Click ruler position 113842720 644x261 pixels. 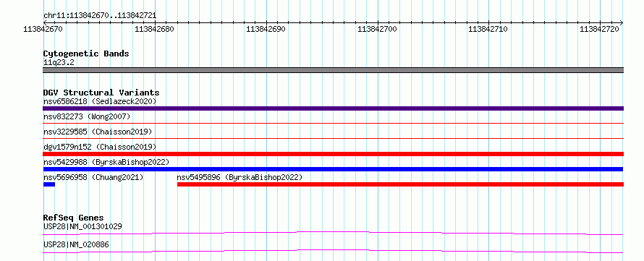click(x=600, y=29)
